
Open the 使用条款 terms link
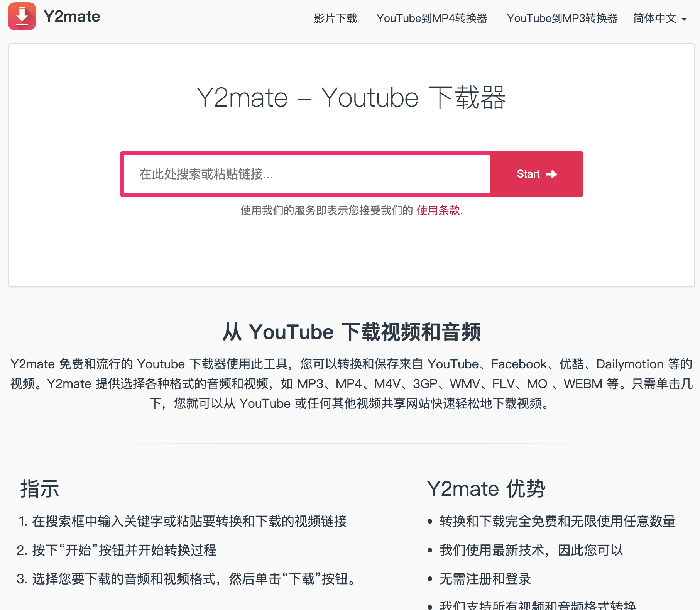[x=438, y=210]
